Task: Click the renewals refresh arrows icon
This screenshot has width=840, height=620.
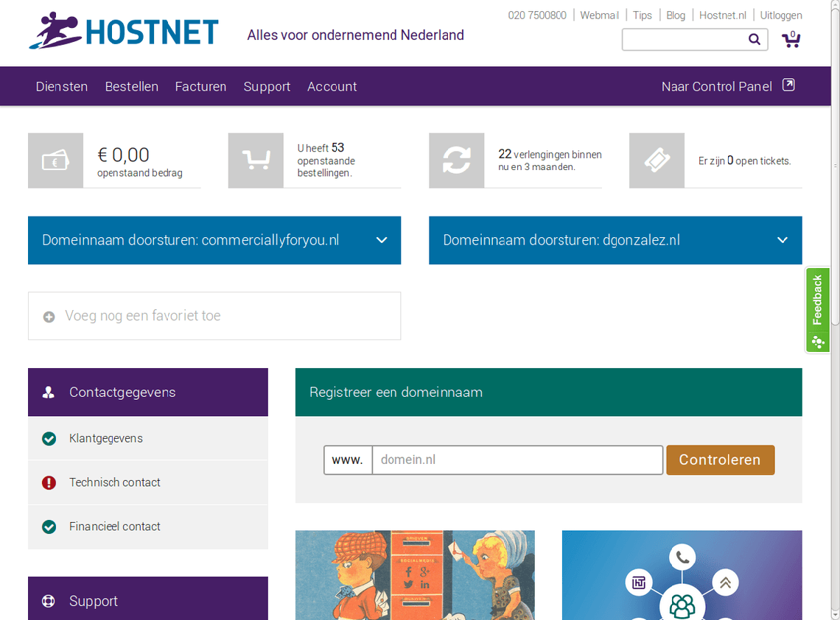Action: tap(456, 161)
